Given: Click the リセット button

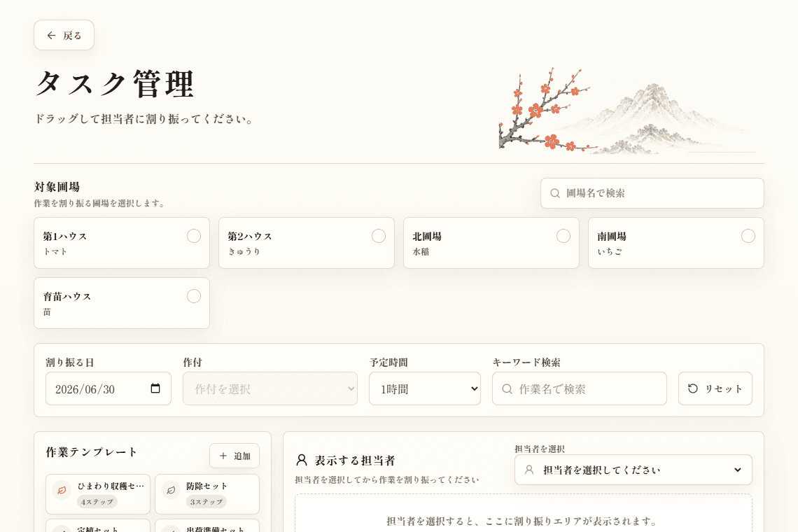Looking at the screenshot, I should tap(715, 388).
